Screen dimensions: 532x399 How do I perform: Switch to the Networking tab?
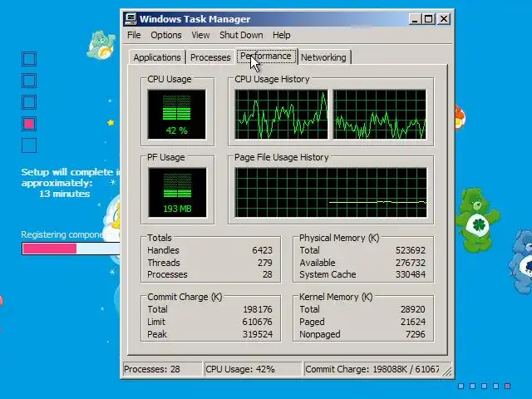click(323, 57)
